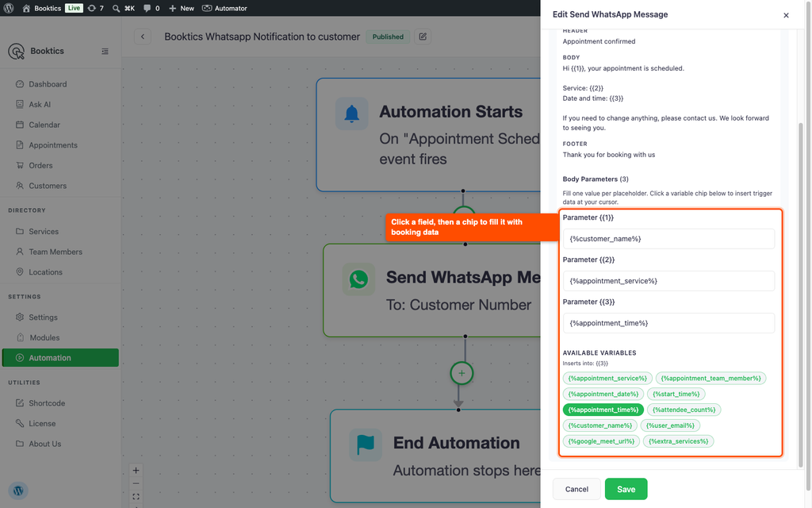
Task: Cancel editing the WhatsApp message
Action: [576, 489]
